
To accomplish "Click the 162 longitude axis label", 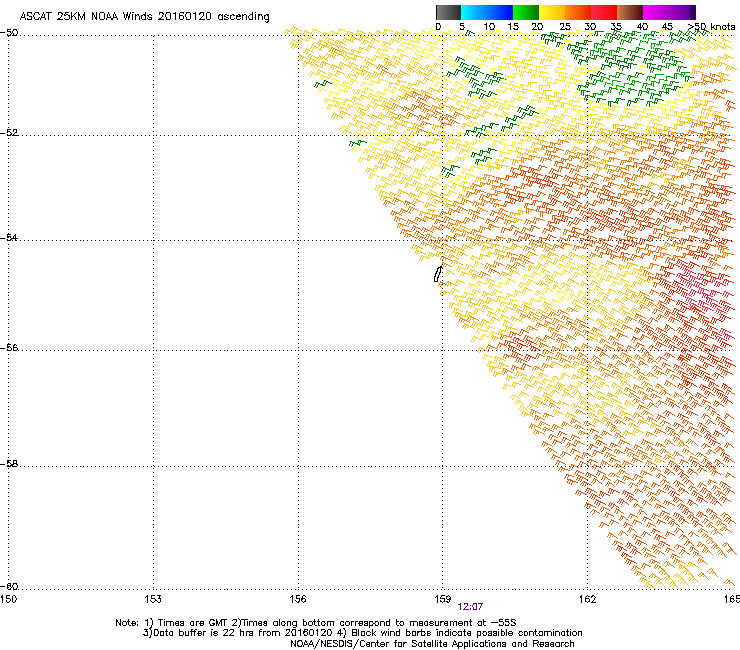I will tap(588, 599).
